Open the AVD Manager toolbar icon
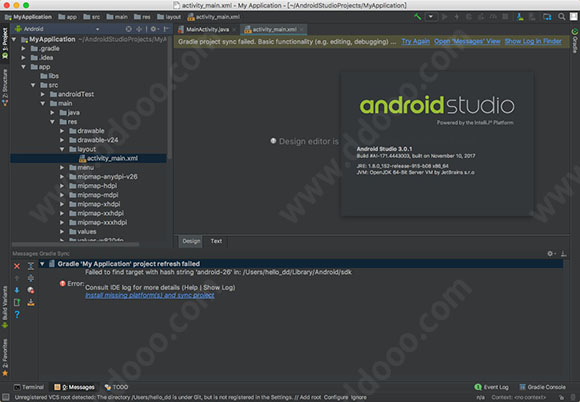This screenshot has height=402, width=580. (520, 17)
